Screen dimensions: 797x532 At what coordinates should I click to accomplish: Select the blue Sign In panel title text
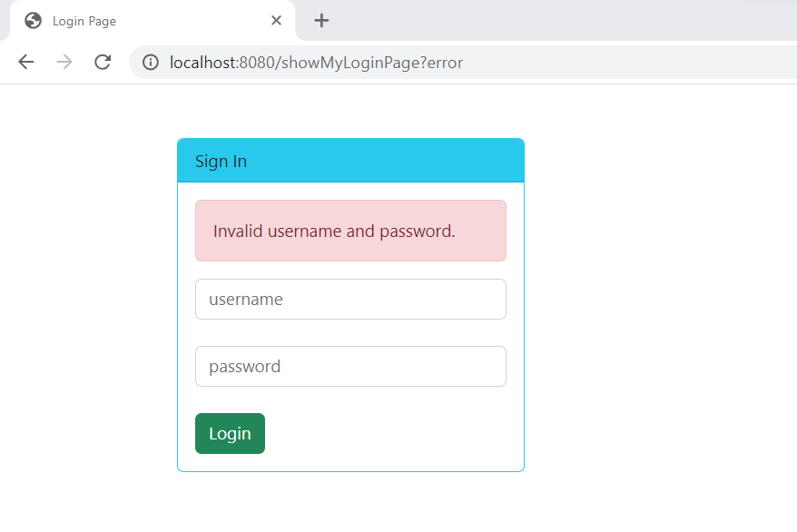[221, 161]
